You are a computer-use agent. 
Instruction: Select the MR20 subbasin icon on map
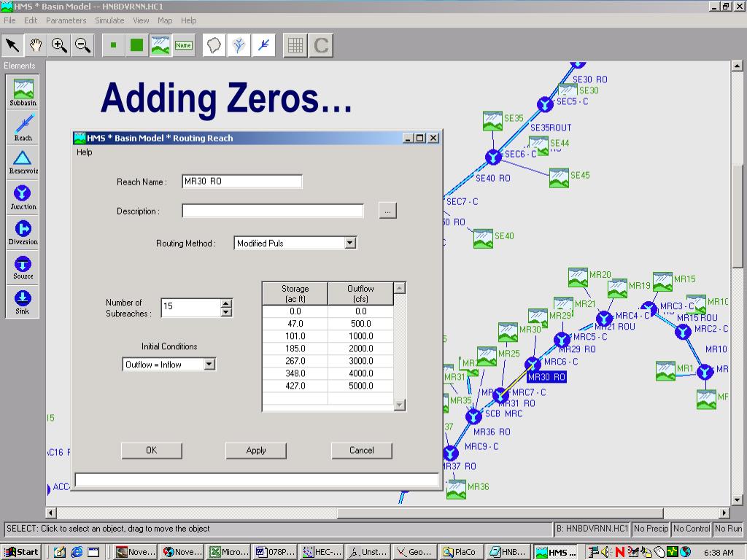578,277
